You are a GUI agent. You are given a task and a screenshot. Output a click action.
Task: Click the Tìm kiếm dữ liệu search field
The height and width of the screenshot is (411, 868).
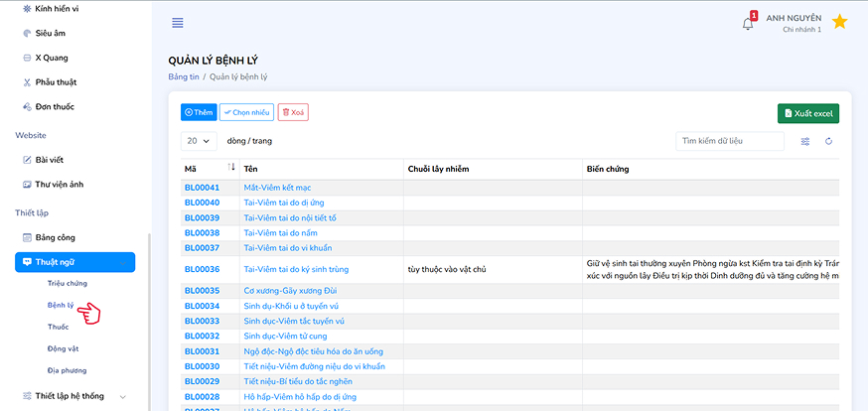(x=730, y=141)
